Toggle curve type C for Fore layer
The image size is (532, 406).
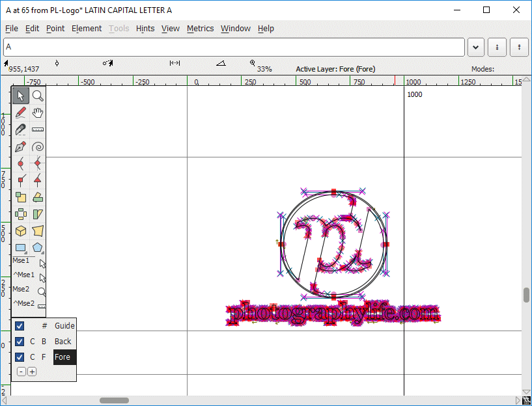(32, 357)
